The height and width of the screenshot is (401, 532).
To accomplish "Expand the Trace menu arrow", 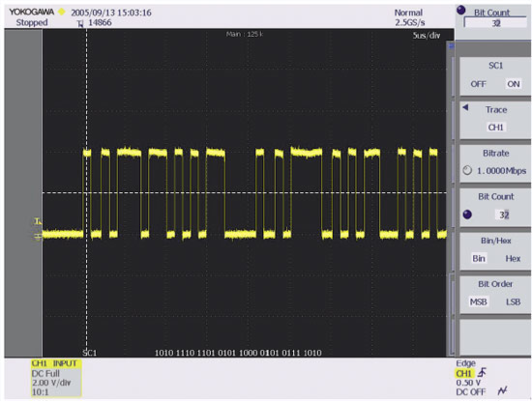I will (x=465, y=107).
